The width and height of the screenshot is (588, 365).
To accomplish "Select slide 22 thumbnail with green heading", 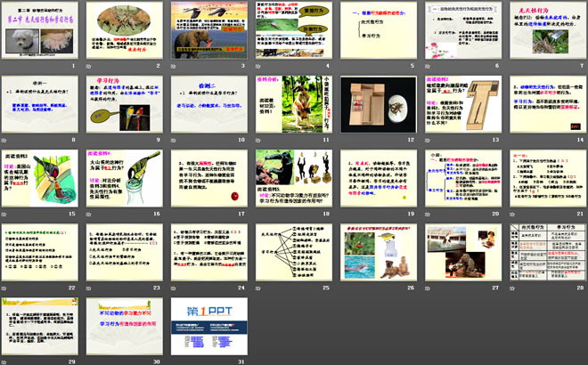I will point(40,252).
